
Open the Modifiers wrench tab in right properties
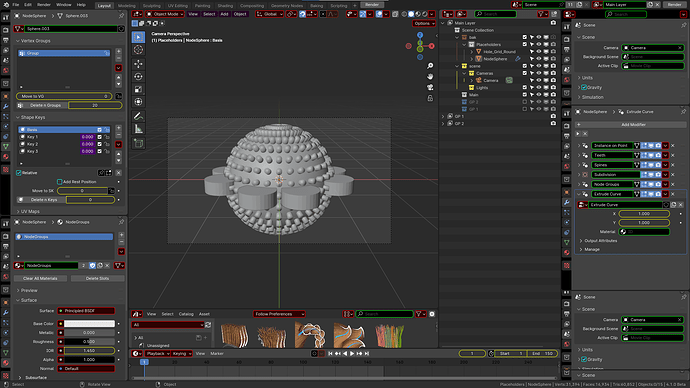pos(567,202)
